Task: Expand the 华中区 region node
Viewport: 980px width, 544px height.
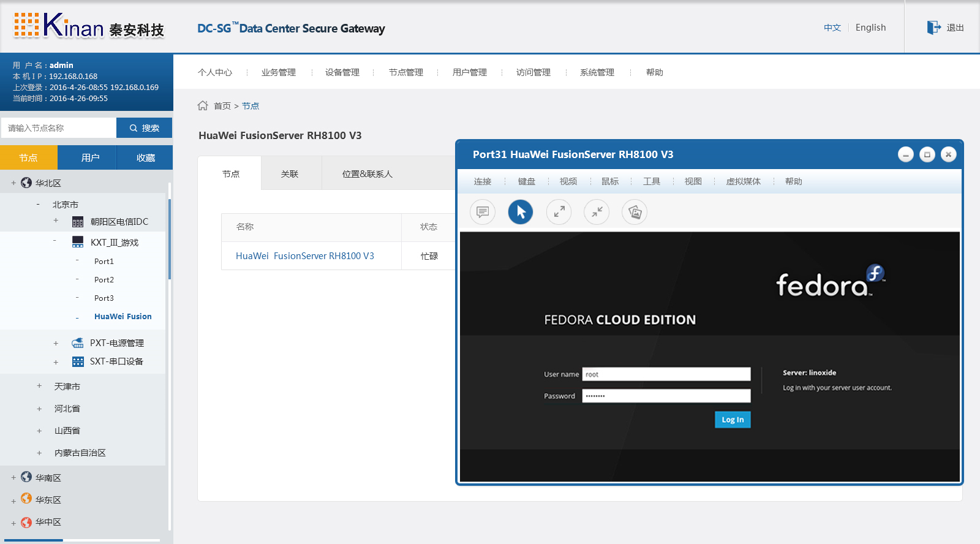Action: tap(13, 523)
